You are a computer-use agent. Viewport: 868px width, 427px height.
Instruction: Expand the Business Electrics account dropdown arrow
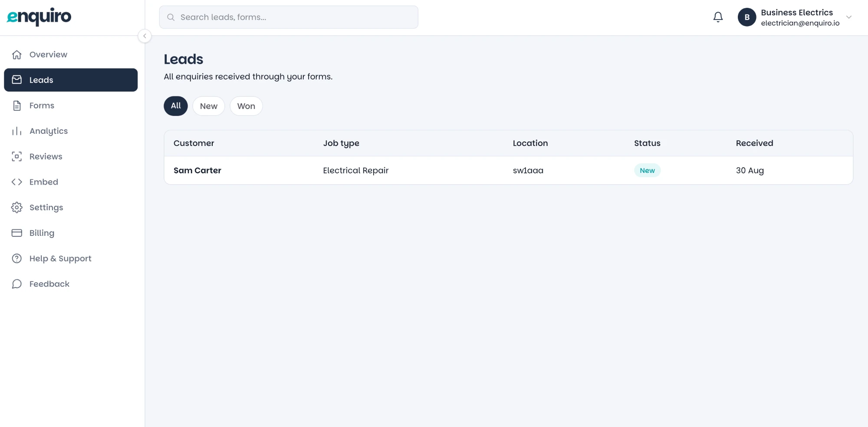pyautogui.click(x=849, y=17)
